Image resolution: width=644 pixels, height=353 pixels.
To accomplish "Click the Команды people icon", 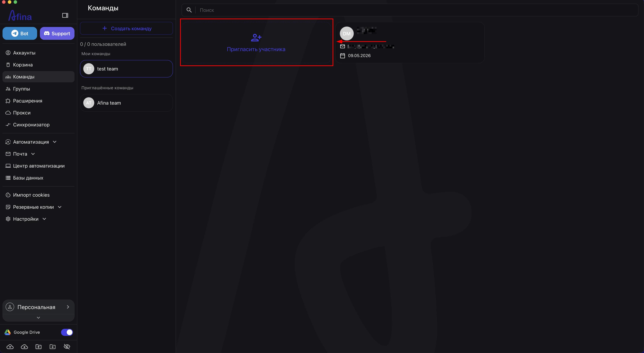I will 8,77.
